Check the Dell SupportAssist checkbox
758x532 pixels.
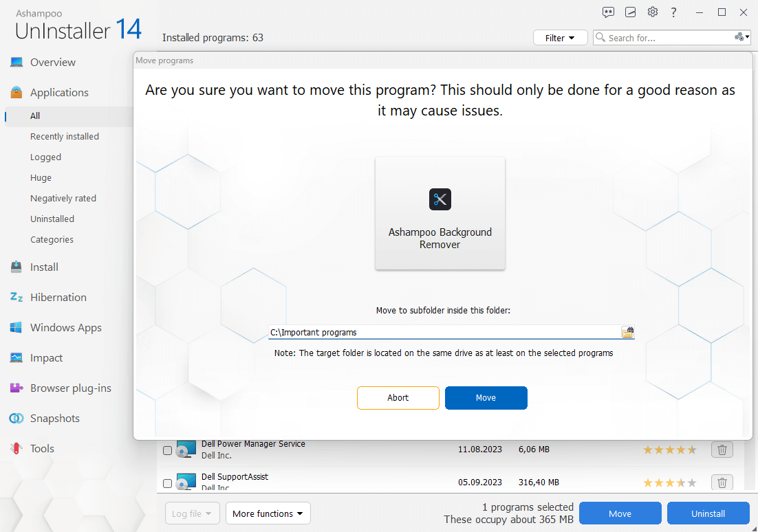(x=167, y=483)
